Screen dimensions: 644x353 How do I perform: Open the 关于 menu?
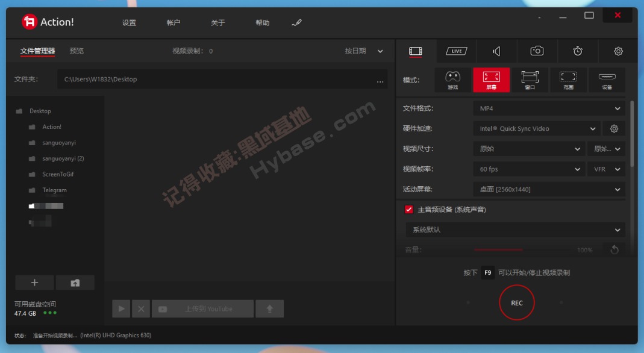217,22
